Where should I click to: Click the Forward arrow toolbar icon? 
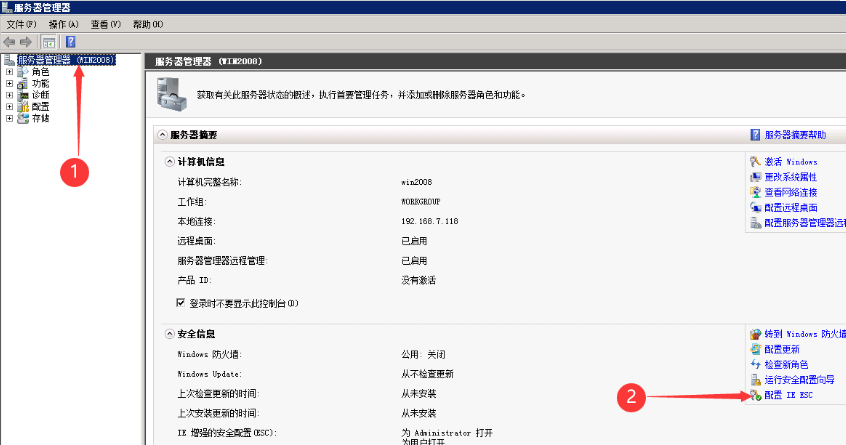(x=26, y=42)
